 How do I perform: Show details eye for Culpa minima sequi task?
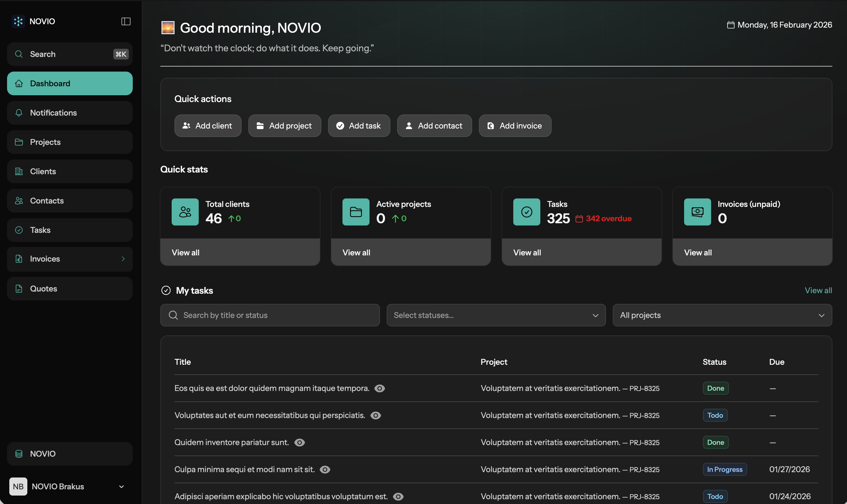tap(325, 469)
